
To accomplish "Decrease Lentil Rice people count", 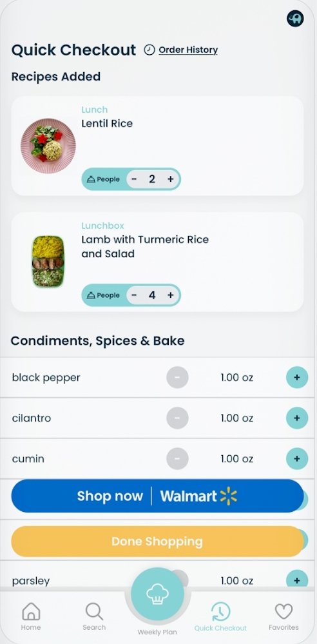I will (x=134, y=179).
